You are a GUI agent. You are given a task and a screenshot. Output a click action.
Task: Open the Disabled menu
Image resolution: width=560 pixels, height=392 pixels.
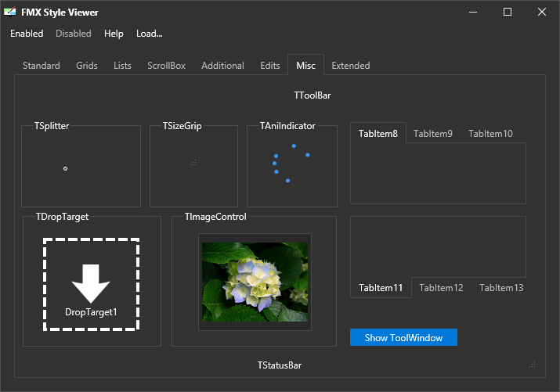(x=73, y=34)
